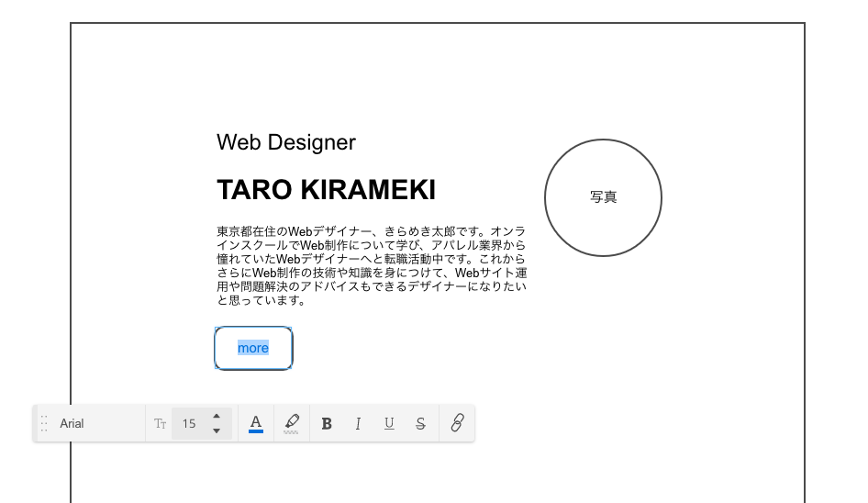This screenshot has width=868, height=503.
Task: Toggle strikethrough on the selected text
Action: (420, 423)
